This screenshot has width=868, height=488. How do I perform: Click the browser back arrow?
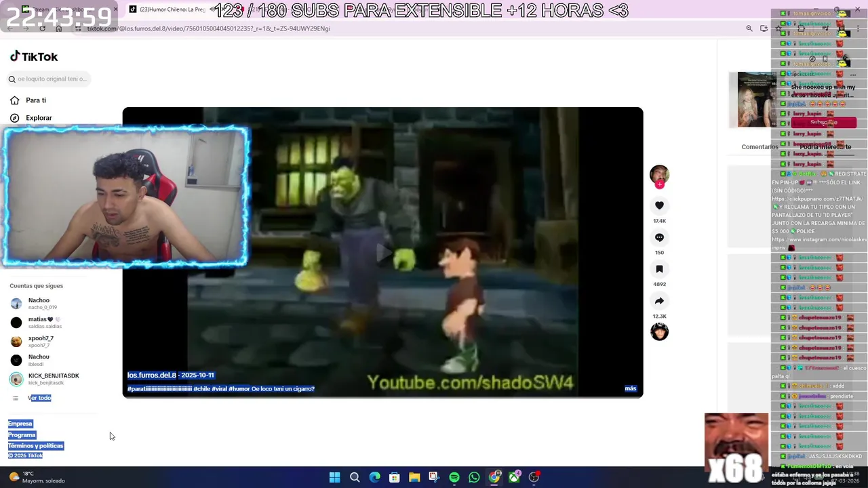click(11, 28)
